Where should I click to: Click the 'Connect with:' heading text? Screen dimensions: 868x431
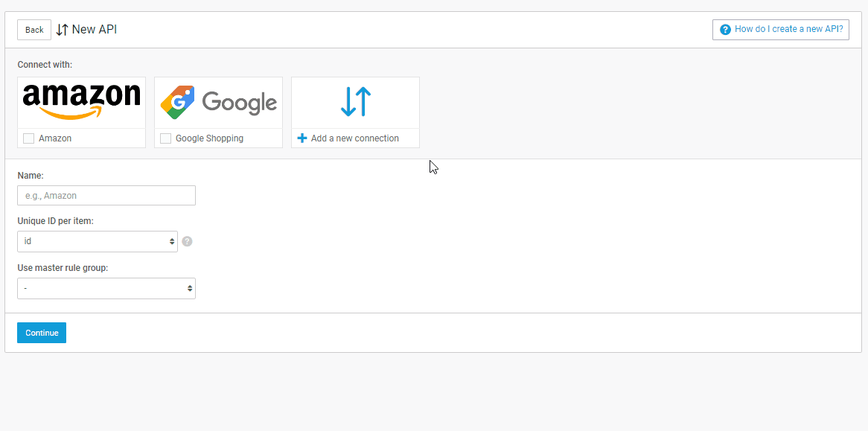tap(45, 65)
